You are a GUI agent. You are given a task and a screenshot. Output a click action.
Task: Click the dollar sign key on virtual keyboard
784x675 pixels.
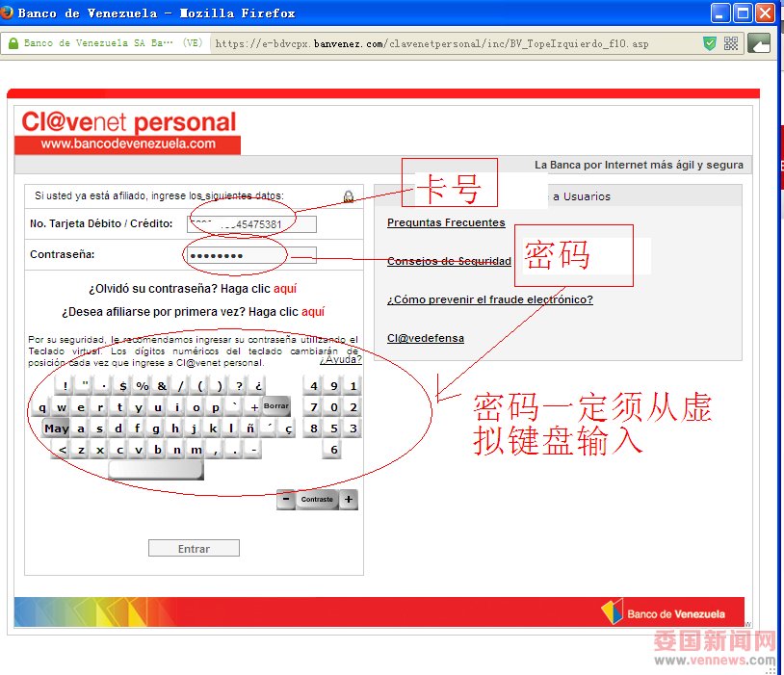click(x=123, y=386)
